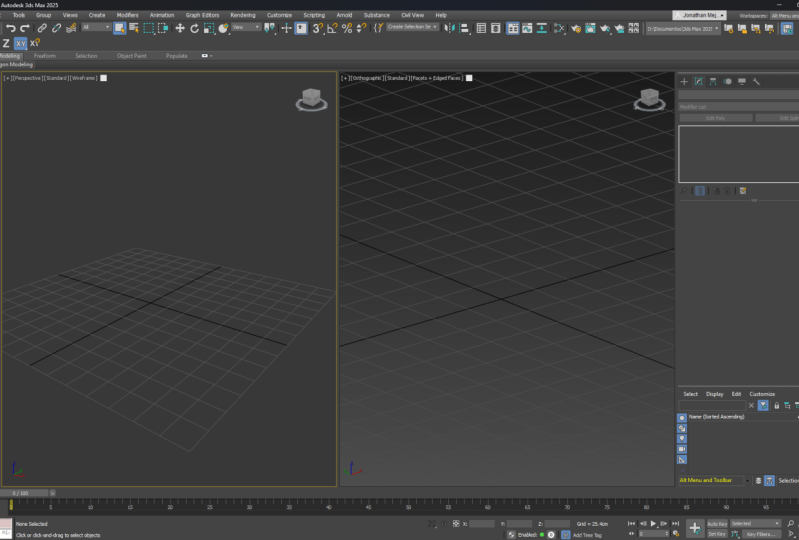Screen dimensions: 799x540
Task: Click the Use Pivot Point Center icon
Action: pos(270,29)
